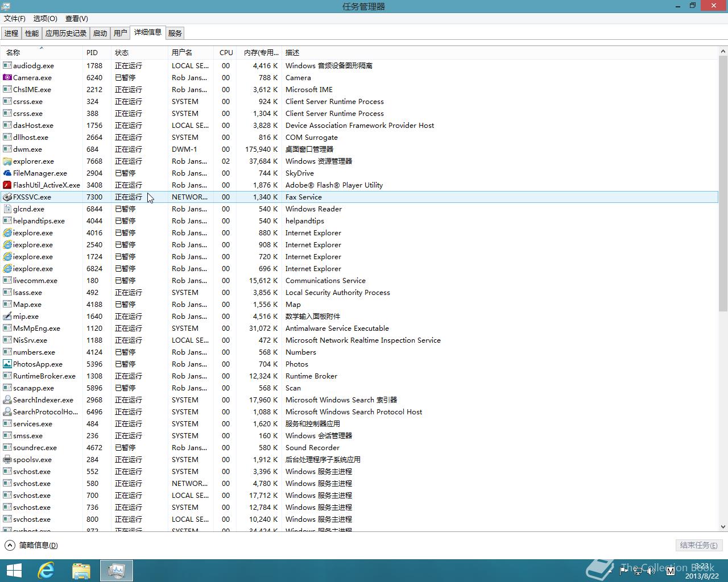
Task: Click the FileManager.exe SkyDrive cloud icon
Action: [7, 173]
